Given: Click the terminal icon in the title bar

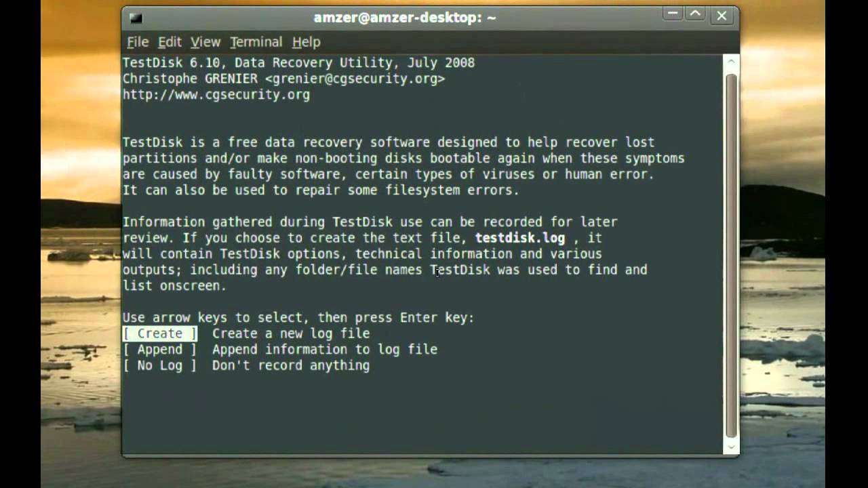Looking at the screenshot, I should [136, 18].
